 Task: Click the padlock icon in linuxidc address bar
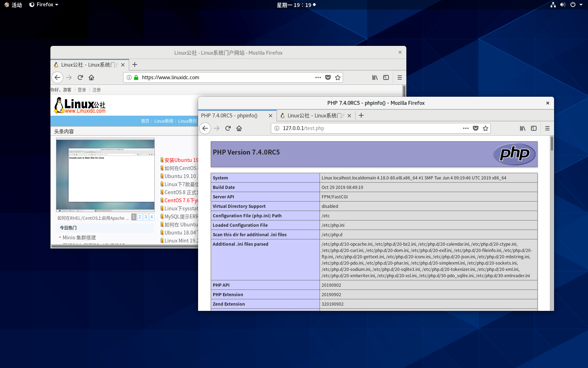136,77
